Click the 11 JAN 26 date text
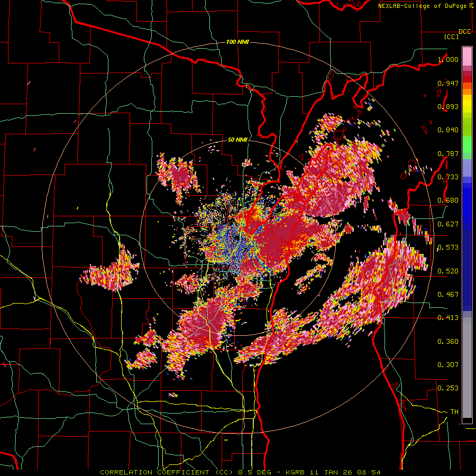476x476 pixels. (x=331, y=472)
